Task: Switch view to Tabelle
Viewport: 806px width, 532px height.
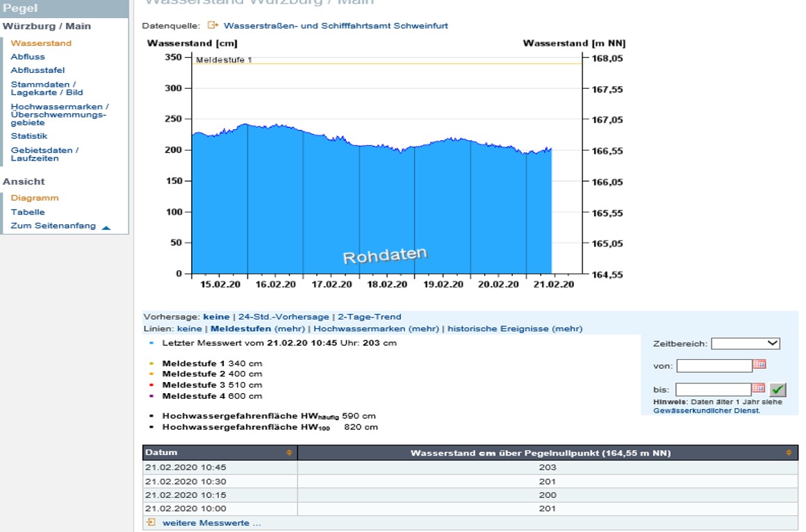Action: (x=28, y=212)
